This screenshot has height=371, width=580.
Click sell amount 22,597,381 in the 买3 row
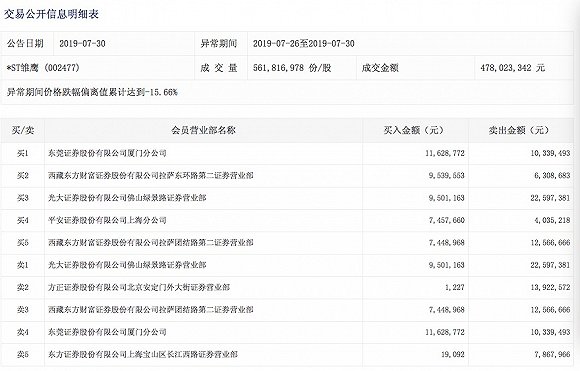point(550,198)
